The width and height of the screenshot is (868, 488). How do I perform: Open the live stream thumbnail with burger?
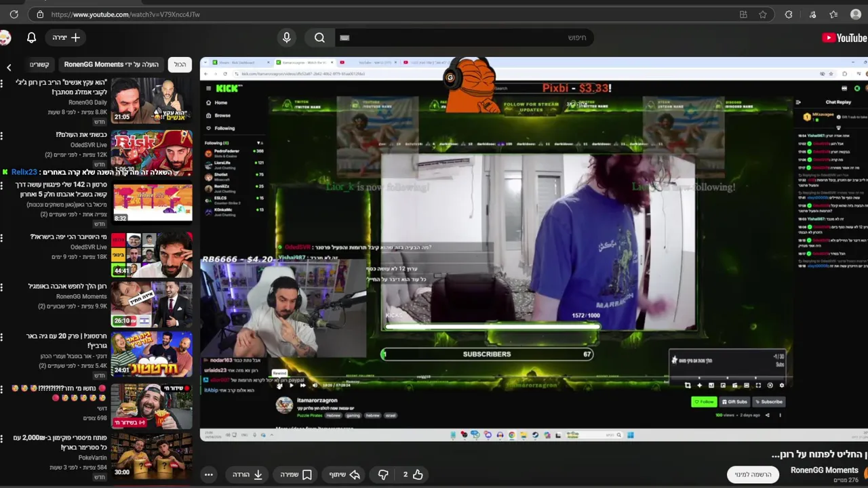pyautogui.click(x=152, y=405)
